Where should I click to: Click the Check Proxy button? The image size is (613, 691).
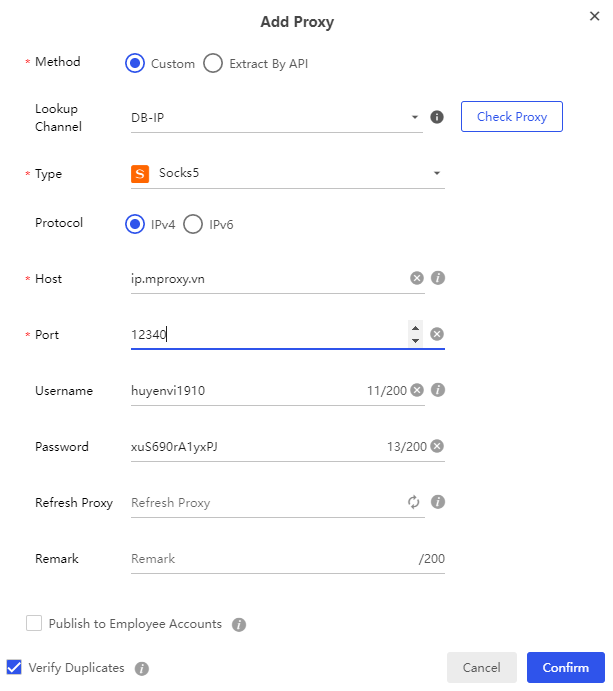point(511,117)
